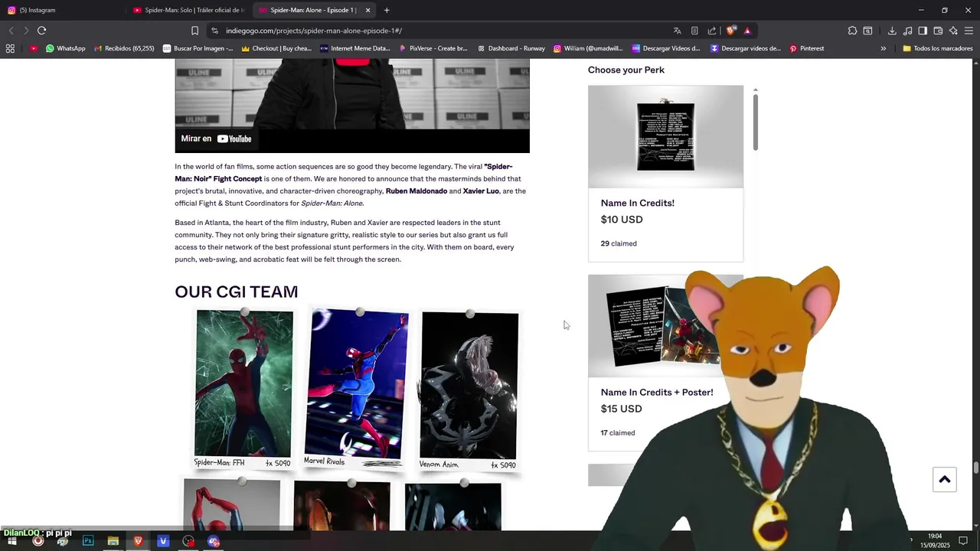Toggle reader mode icon
The image size is (980, 551).
click(x=694, y=31)
